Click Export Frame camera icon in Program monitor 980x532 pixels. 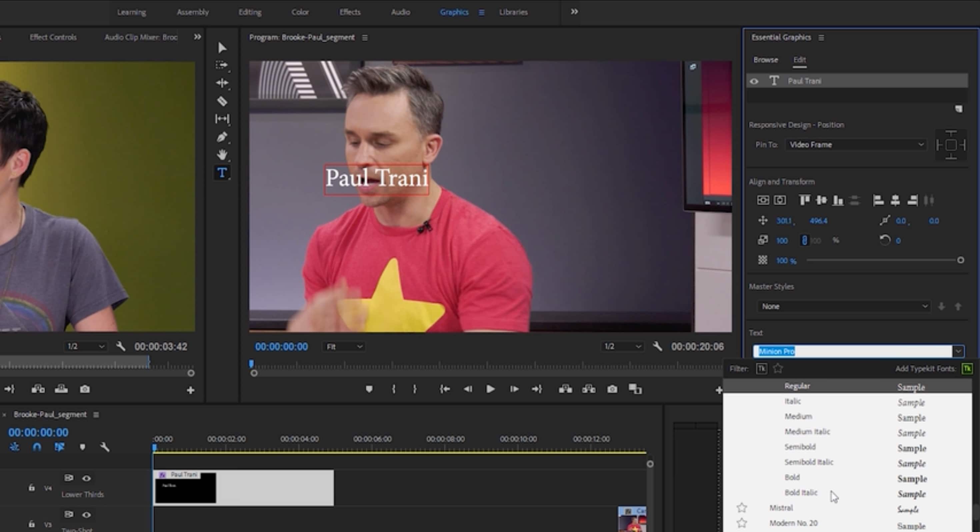[x=612, y=389]
